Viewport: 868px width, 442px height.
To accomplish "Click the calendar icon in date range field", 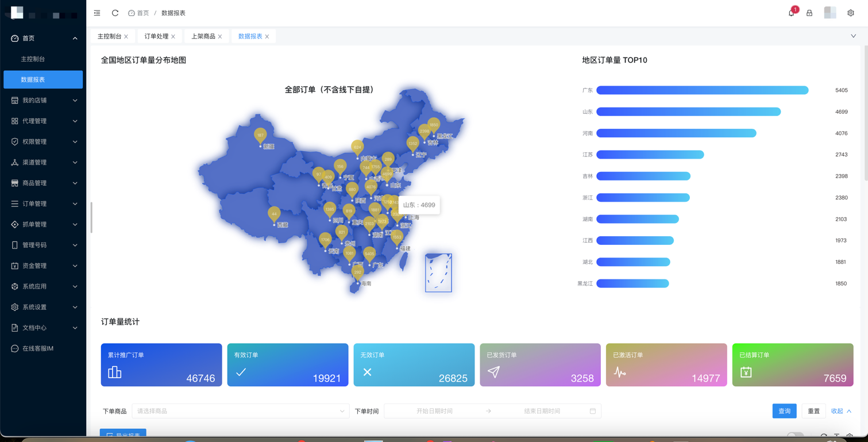I will click(593, 411).
